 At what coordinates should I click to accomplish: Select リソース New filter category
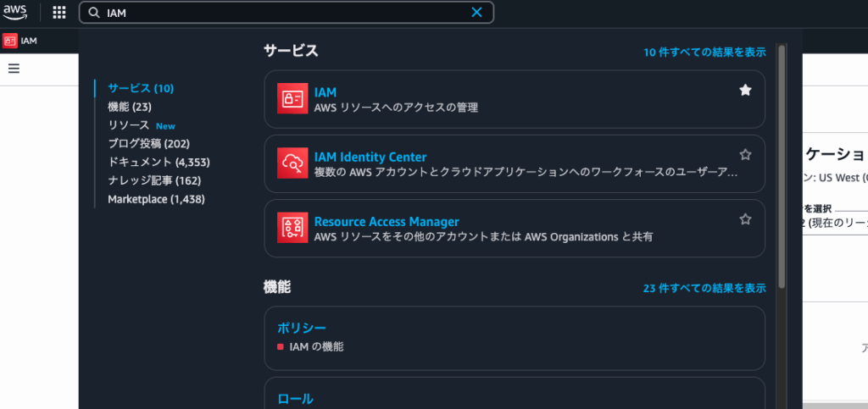point(142,125)
